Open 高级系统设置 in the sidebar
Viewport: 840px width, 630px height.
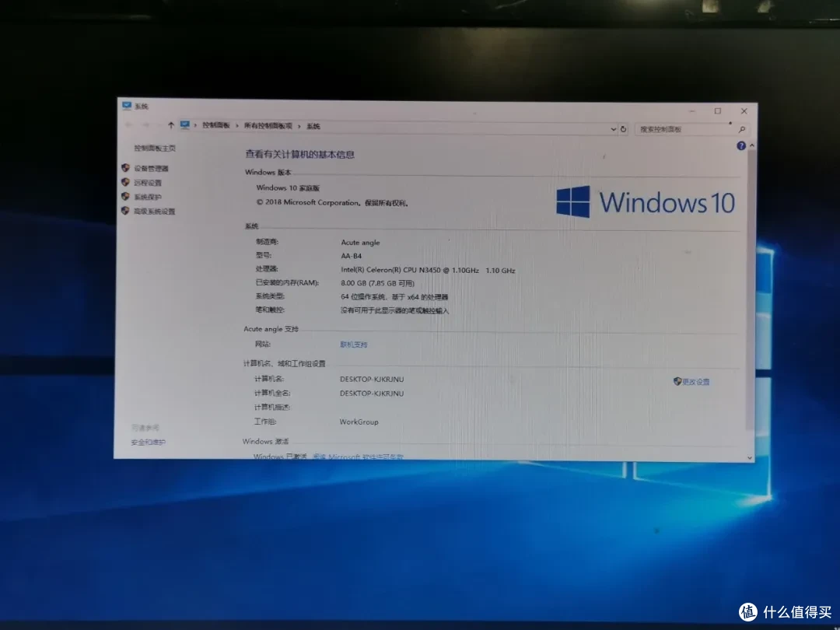pos(154,211)
